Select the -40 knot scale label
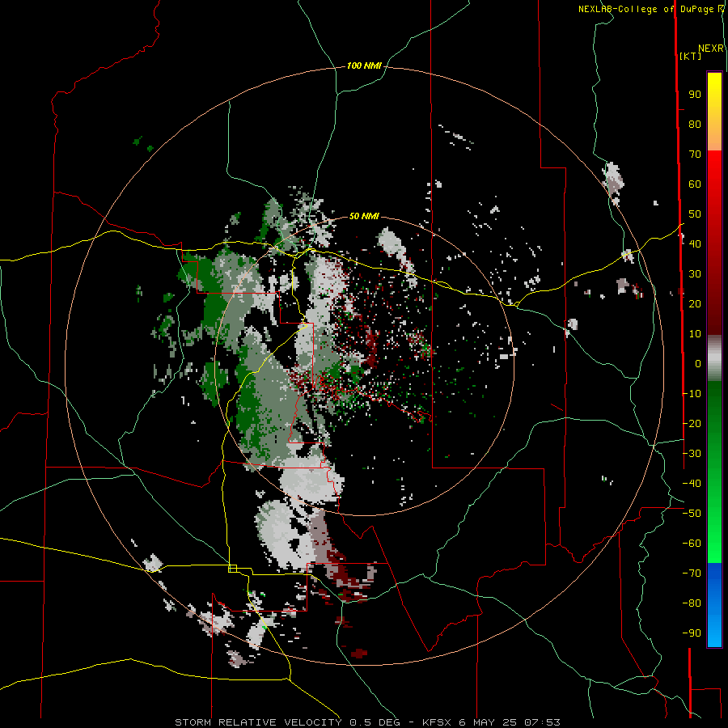The height and width of the screenshot is (728, 728). tap(692, 484)
